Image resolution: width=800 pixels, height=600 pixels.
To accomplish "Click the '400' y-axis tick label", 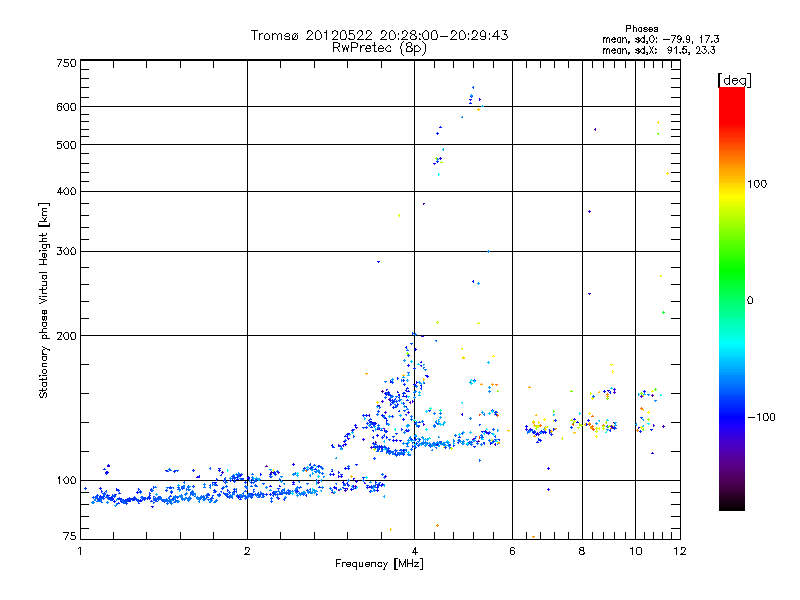I will [x=66, y=191].
